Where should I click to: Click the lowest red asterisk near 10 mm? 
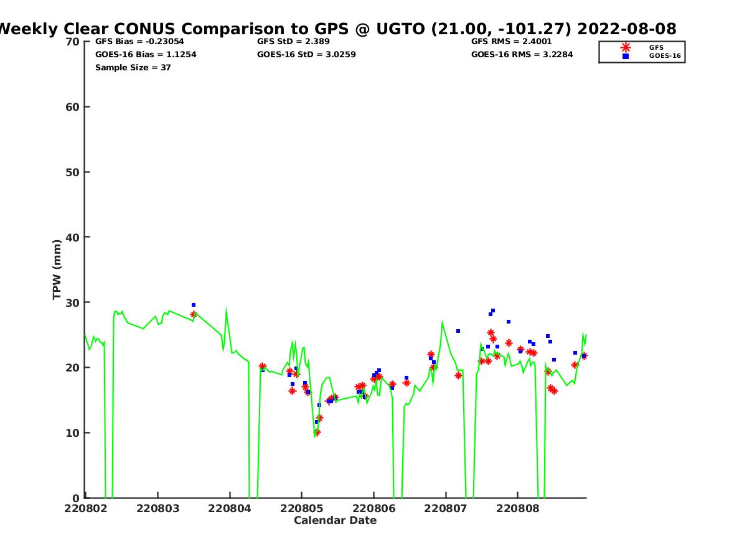[317, 432]
